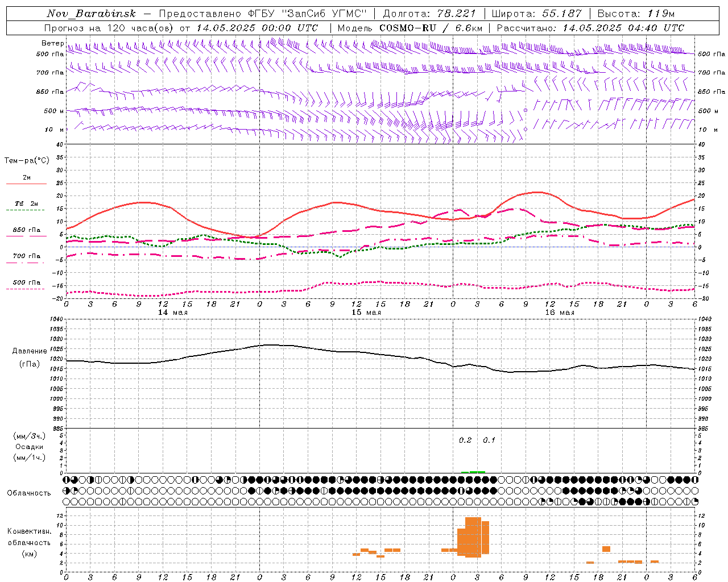Click the Осадки precipitation label

pyautogui.click(x=30, y=447)
